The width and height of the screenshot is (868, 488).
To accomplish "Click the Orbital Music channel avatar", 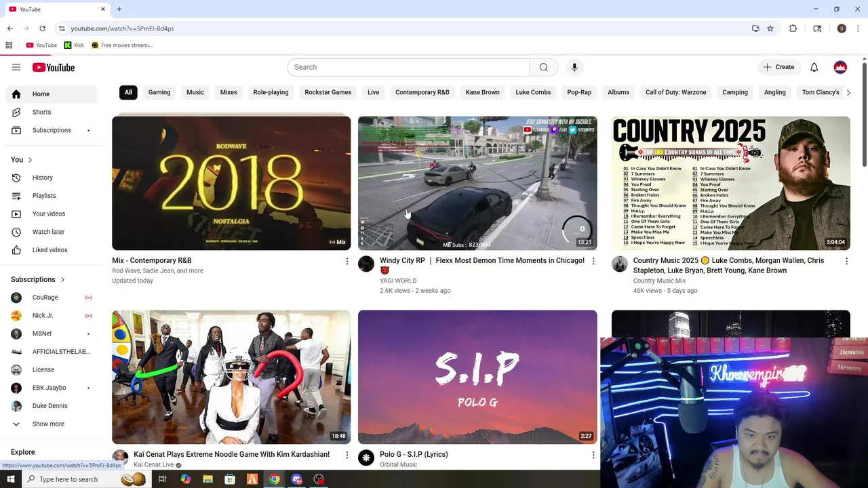I will tap(366, 458).
